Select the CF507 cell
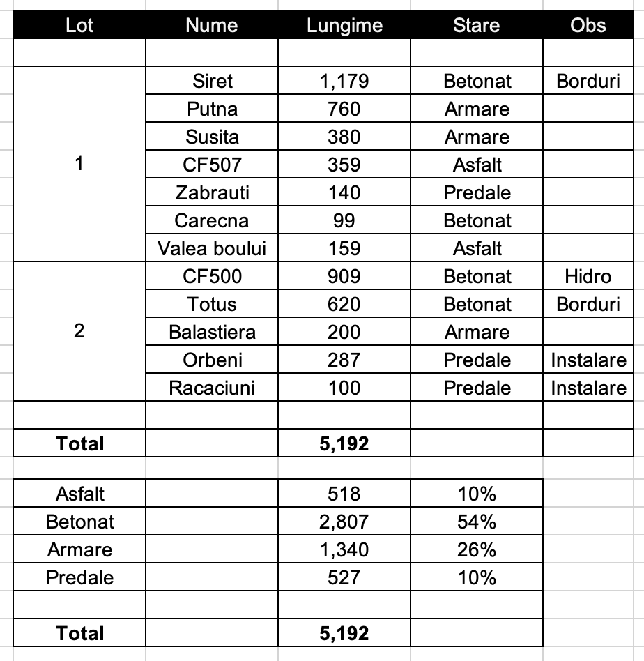Viewport: 644px width, 661px height. coord(212,165)
